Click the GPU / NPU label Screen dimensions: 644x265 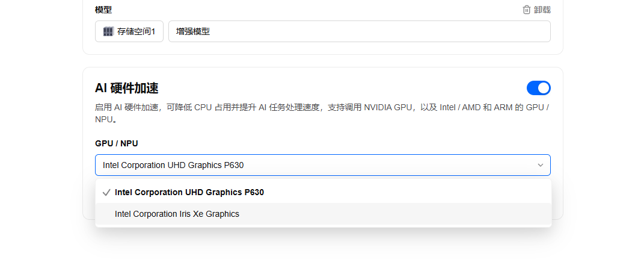pyautogui.click(x=117, y=143)
